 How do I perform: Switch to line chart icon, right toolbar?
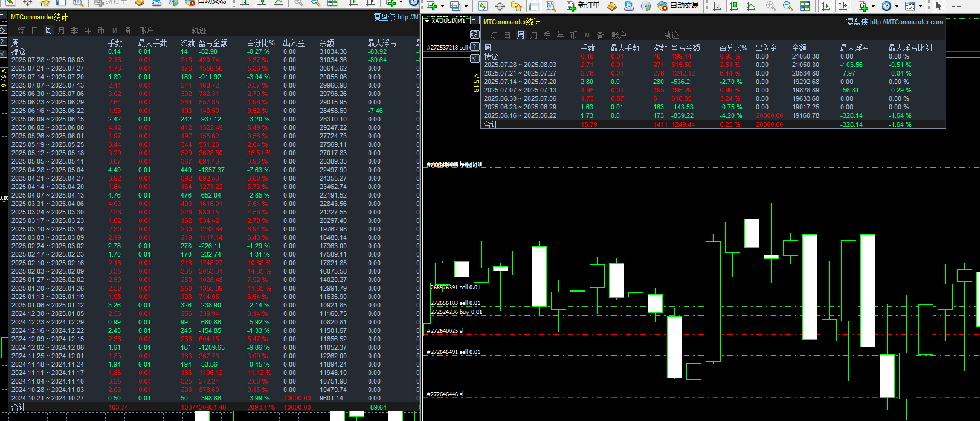coord(751,6)
